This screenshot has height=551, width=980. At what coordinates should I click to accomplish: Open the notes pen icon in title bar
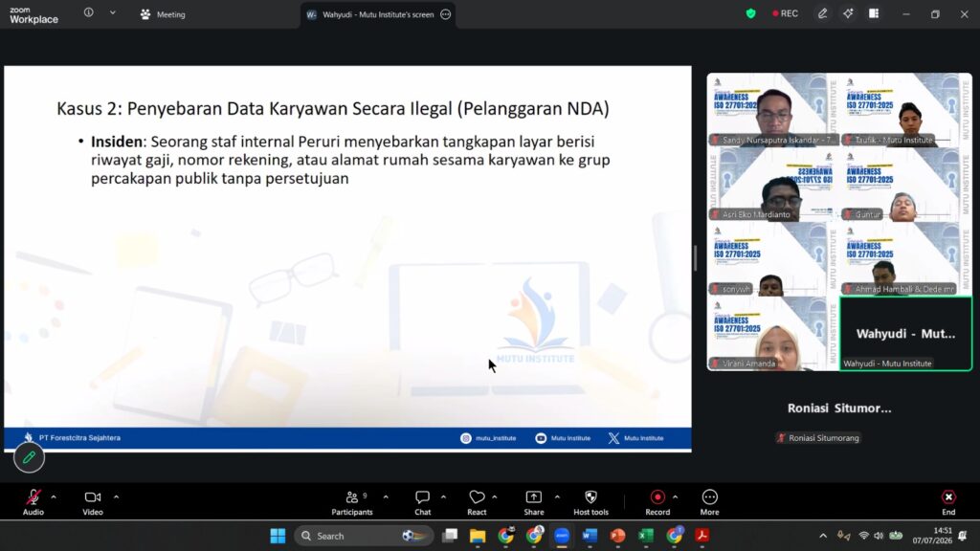click(822, 13)
